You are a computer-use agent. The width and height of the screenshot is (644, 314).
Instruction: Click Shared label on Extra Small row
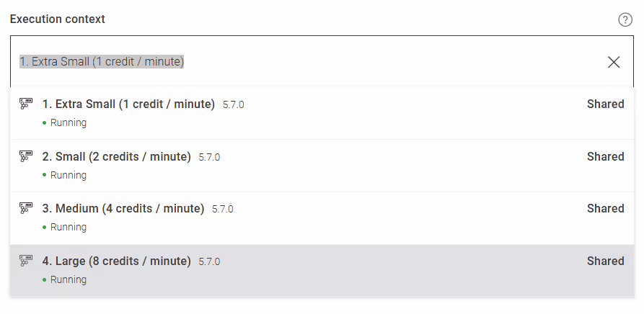(605, 104)
